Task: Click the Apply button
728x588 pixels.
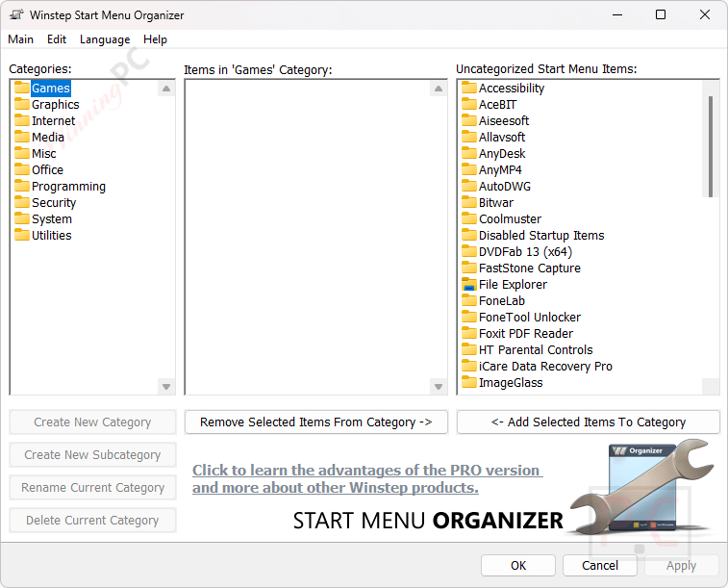Action: point(681,565)
